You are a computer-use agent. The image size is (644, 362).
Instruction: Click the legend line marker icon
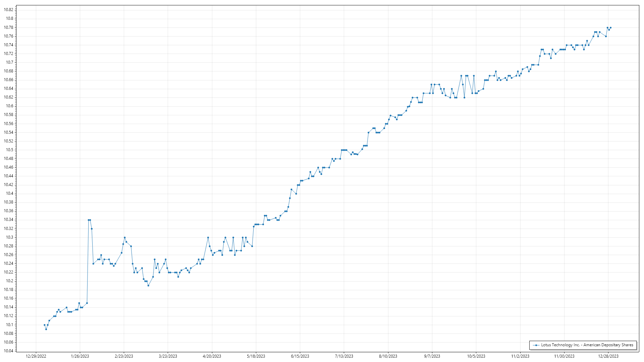click(x=536, y=345)
